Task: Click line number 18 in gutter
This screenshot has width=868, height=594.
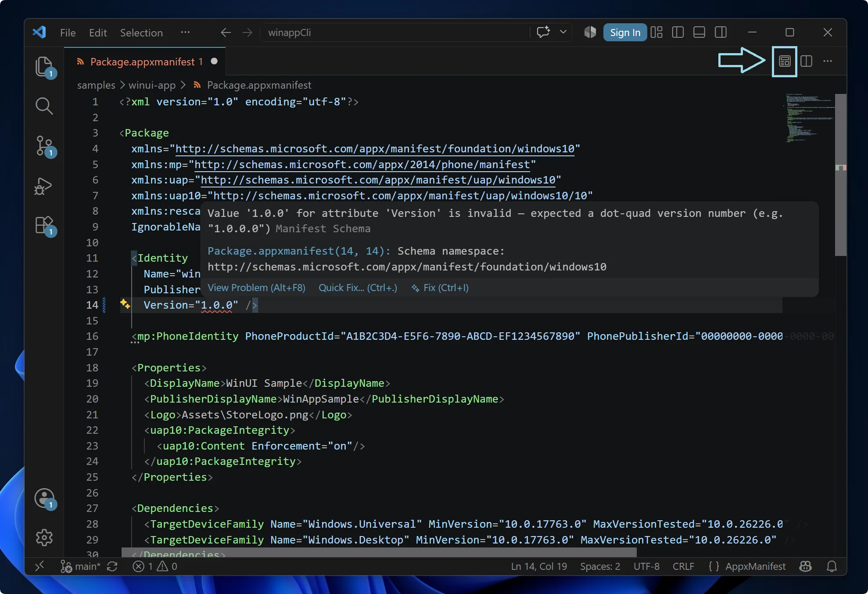Action: (x=92, y=368)
